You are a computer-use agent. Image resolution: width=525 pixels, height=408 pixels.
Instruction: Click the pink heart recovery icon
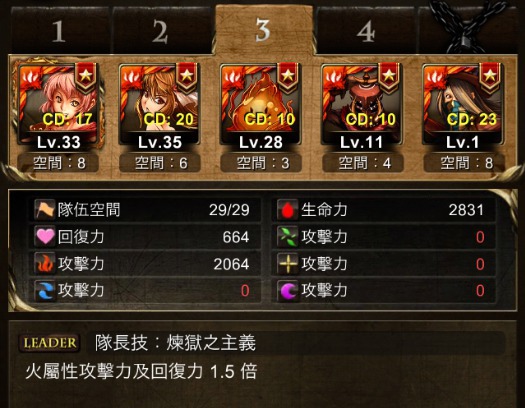[45, 236]
